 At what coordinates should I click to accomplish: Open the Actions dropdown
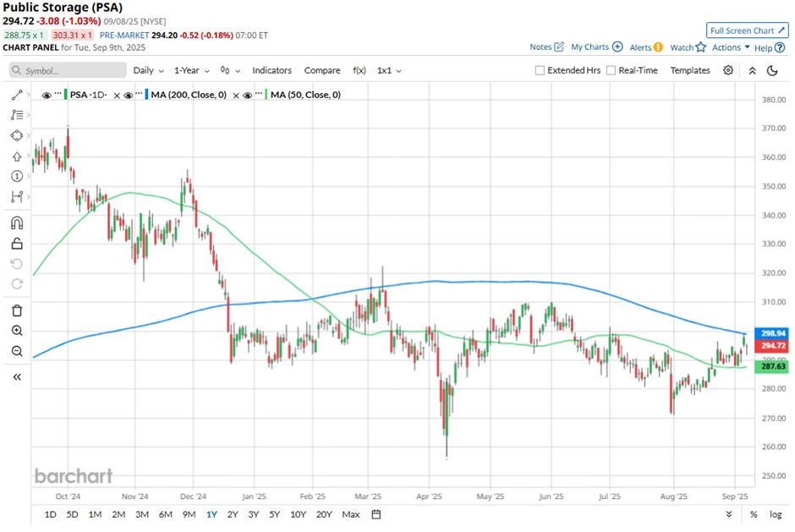[x=731, y=47]
